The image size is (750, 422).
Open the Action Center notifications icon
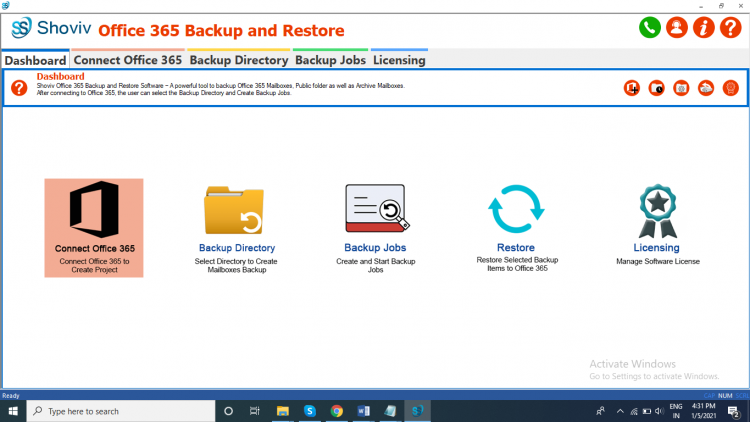[734, 411]
